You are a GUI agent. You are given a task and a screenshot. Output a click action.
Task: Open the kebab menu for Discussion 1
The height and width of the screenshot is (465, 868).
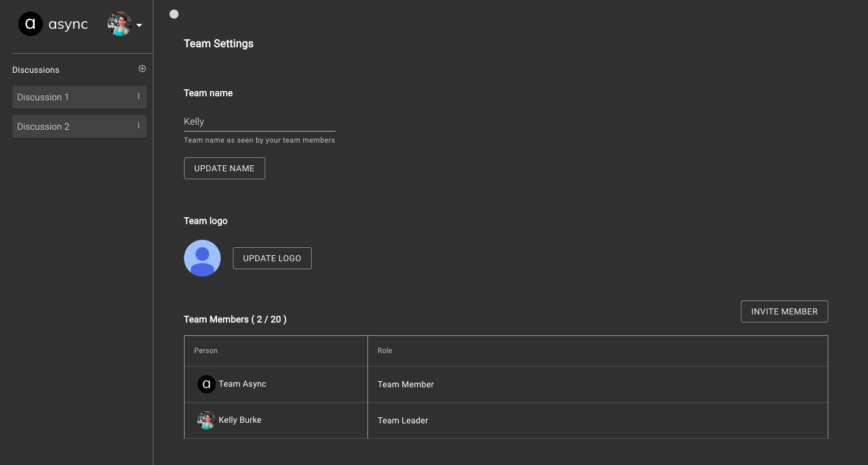pos(139,96)
